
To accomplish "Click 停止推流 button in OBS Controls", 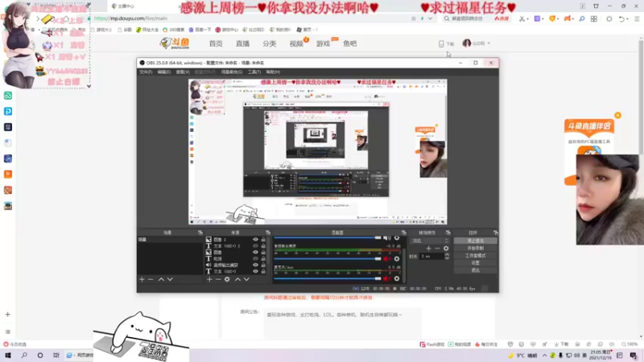I will pyautogui.click(x=475, y=241).
